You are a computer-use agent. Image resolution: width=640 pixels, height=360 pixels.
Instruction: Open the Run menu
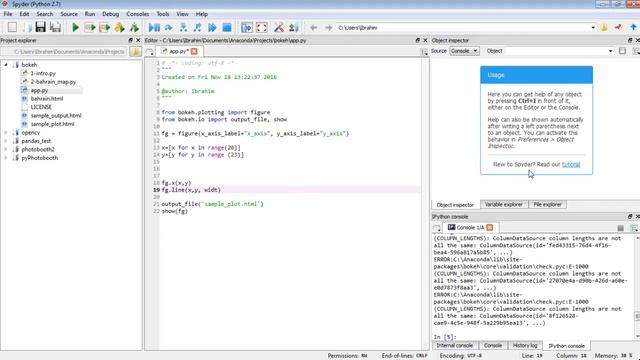click(90, 14)
